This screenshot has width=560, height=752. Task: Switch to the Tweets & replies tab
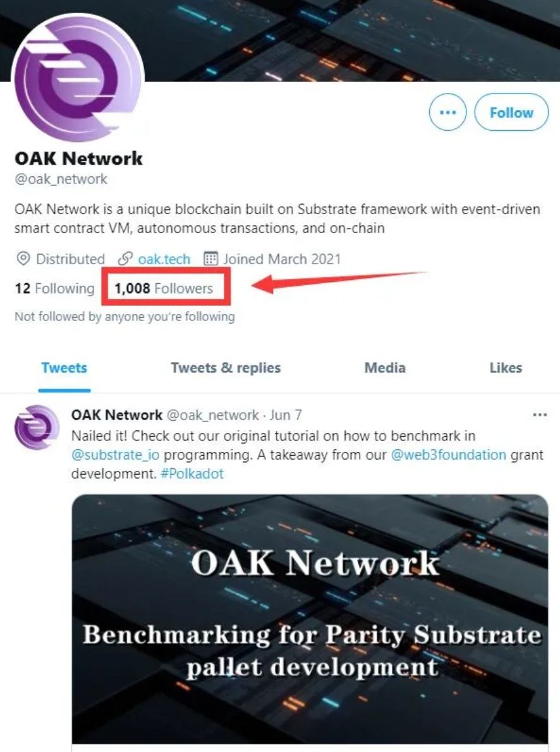(226, 368)
